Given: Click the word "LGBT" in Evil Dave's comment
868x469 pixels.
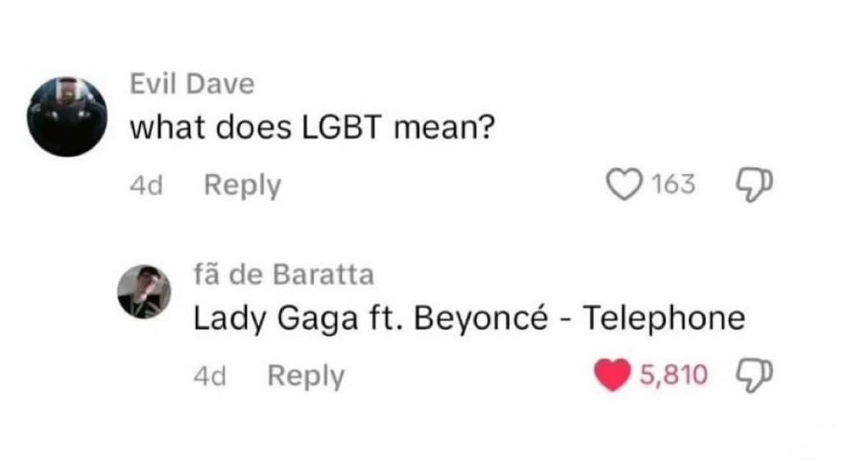Looking at the screenshot, I should 341,128.
